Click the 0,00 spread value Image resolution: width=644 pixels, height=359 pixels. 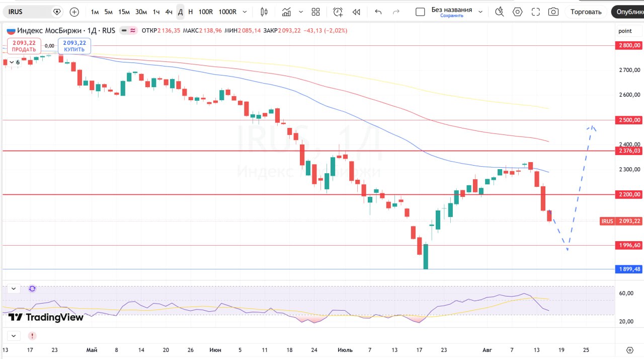pos(49,46)
